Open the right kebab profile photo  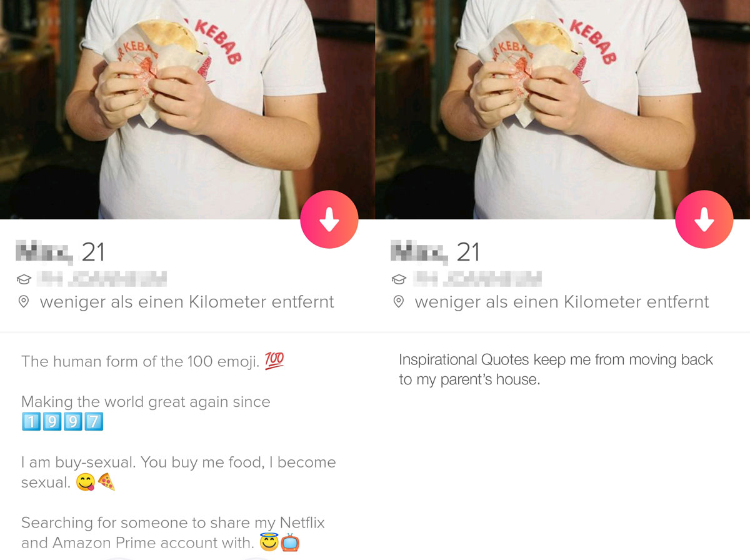coord(562,109)
